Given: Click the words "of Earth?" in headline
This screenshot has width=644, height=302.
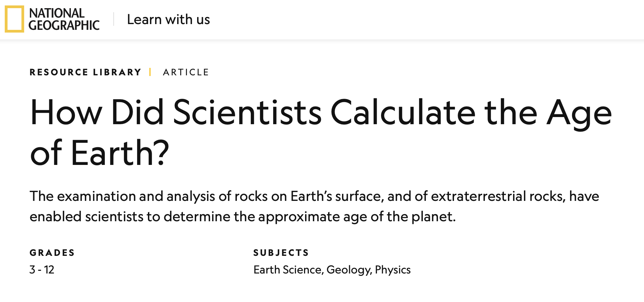Looking at the screenshot, I should tap(99, 153).
